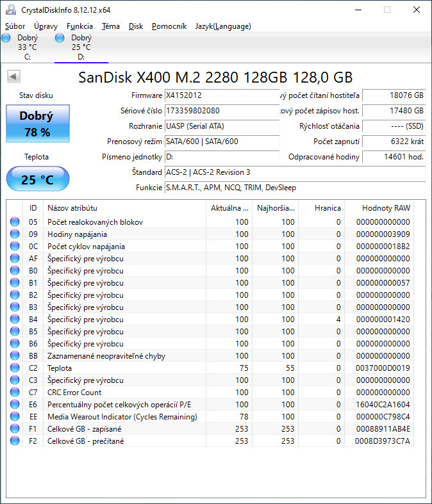The width and height of the screenshot is (432, 504).
Task: Click the Najhoršia column header
Action: pyautogui.click(x=276, y=208)
